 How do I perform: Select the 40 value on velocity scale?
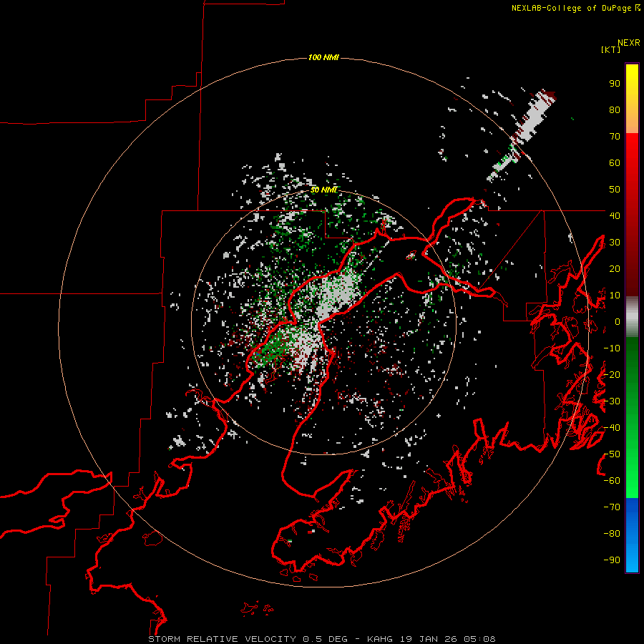point(615,215)
